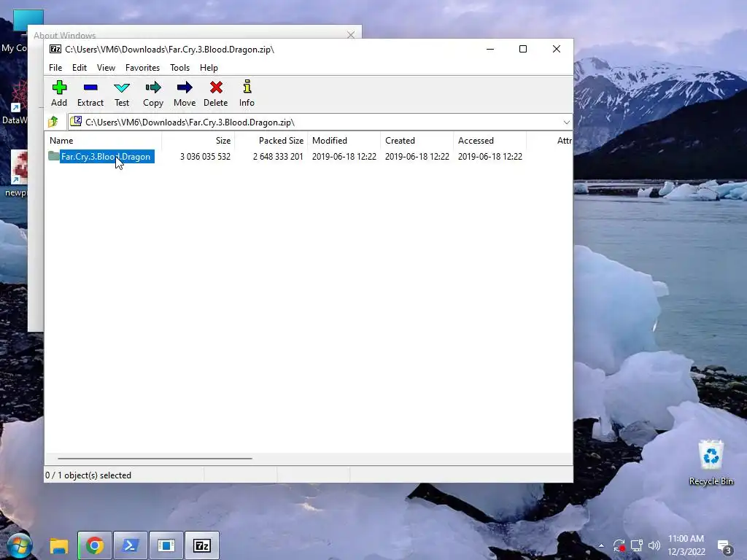
Task: Click the volume speaker tray icon
Action: (654, 545)
